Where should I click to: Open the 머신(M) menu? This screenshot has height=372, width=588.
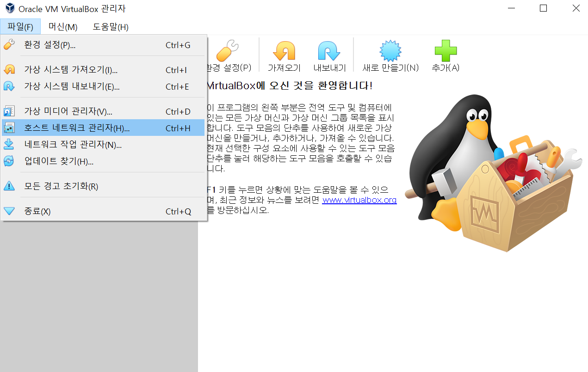63,27
